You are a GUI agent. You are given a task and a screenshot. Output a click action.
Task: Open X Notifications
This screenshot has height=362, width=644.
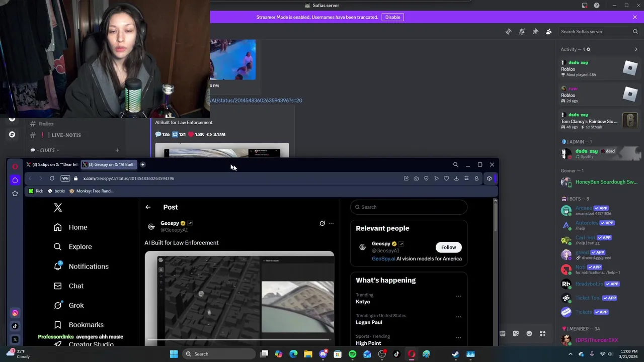click(81, 266)
